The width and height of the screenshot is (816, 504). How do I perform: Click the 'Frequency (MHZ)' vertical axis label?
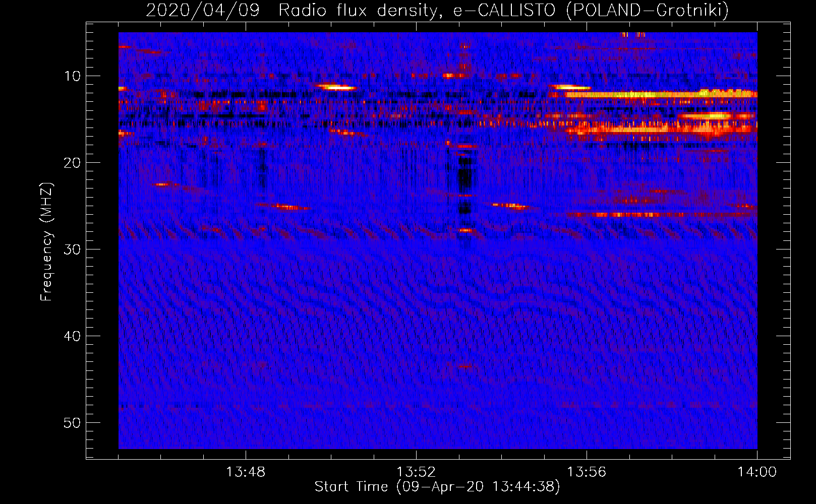(46, 242)
